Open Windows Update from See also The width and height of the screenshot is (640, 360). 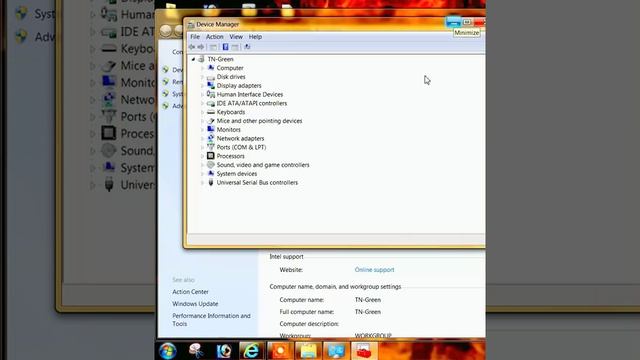point(195,304)
